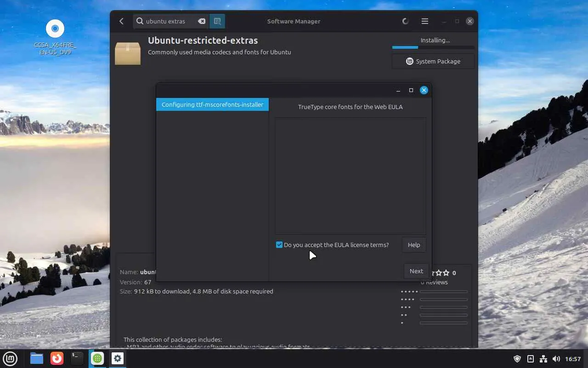Click the '0' rating score beside the stars
Screen dimensions: 588x368
[454, 273]
